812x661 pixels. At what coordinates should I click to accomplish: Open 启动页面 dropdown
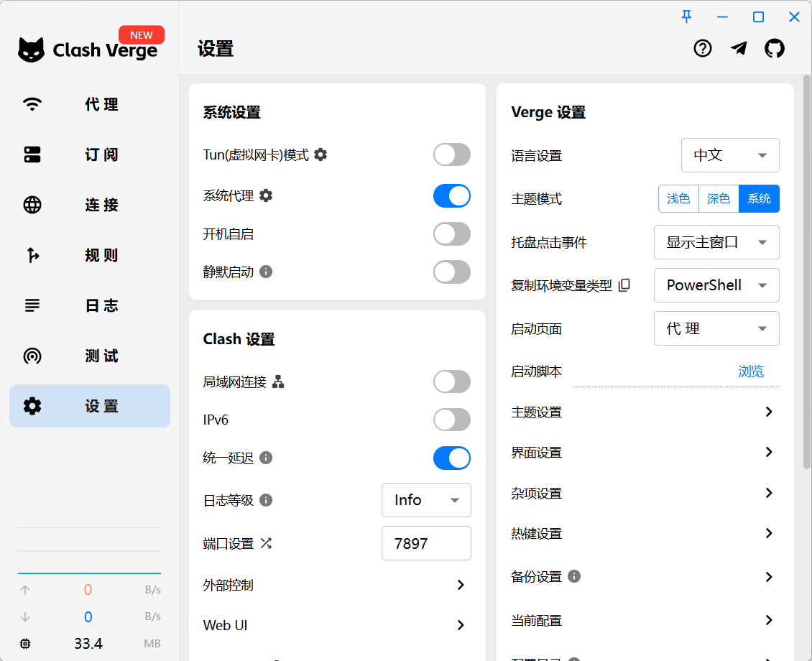pos(716,328)
